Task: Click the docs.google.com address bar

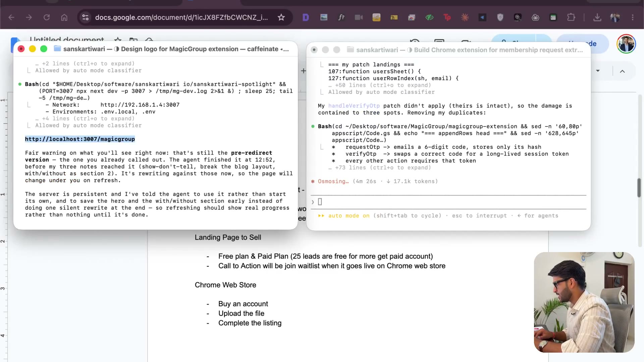Action: point(181,17)
